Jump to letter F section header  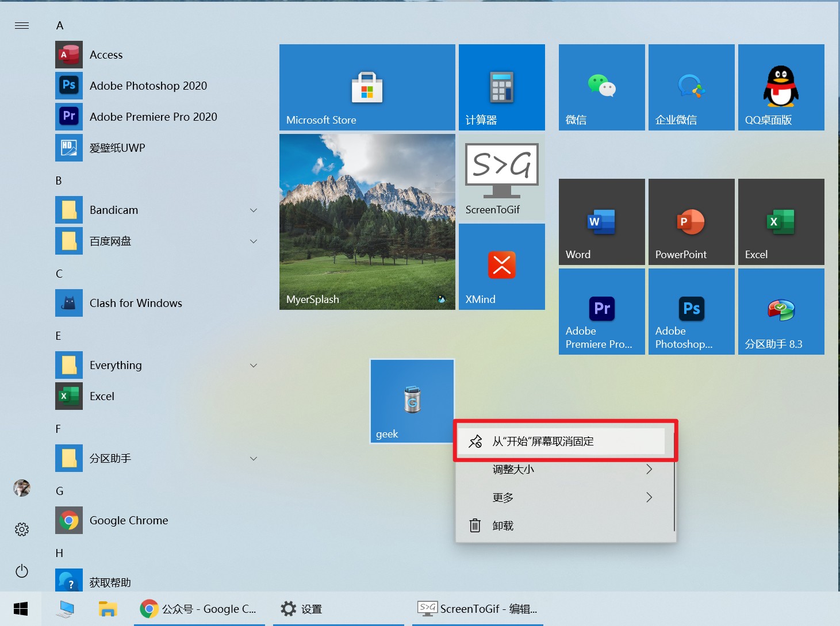coord(58,429)
